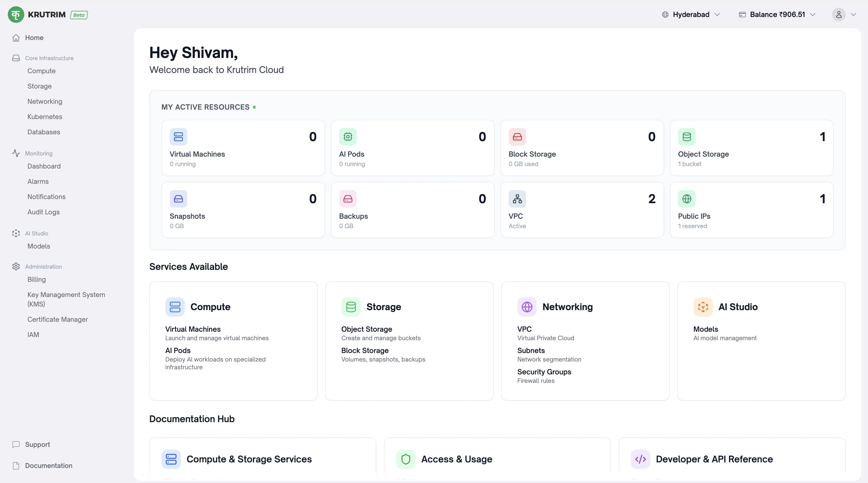868x483 pixels.
Task: Click the Documentation file icon in sidebar
Action: (16, 466)
